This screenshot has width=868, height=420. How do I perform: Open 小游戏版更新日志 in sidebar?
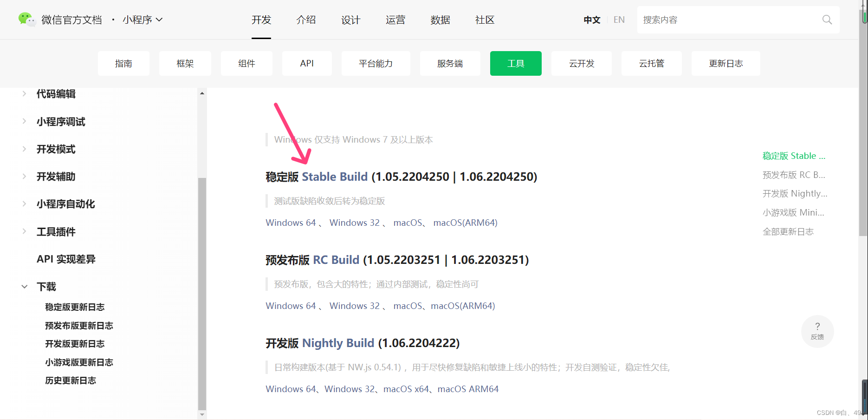point(79,362)
